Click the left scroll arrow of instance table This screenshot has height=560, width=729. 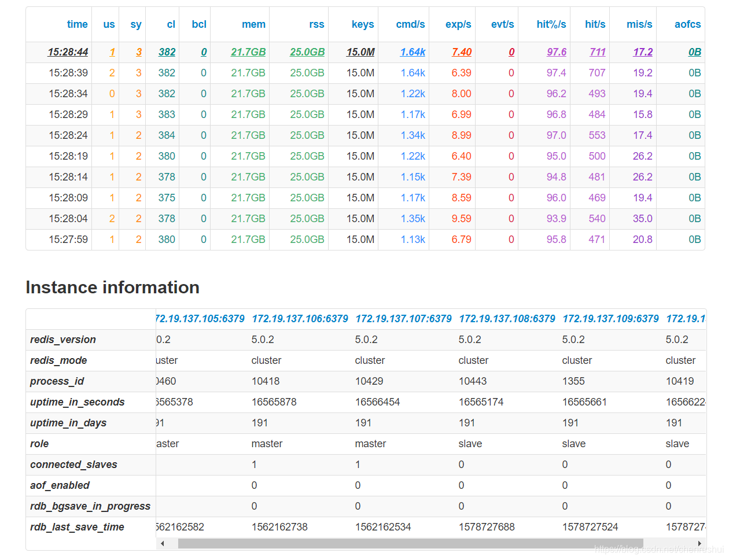(163, 543)
